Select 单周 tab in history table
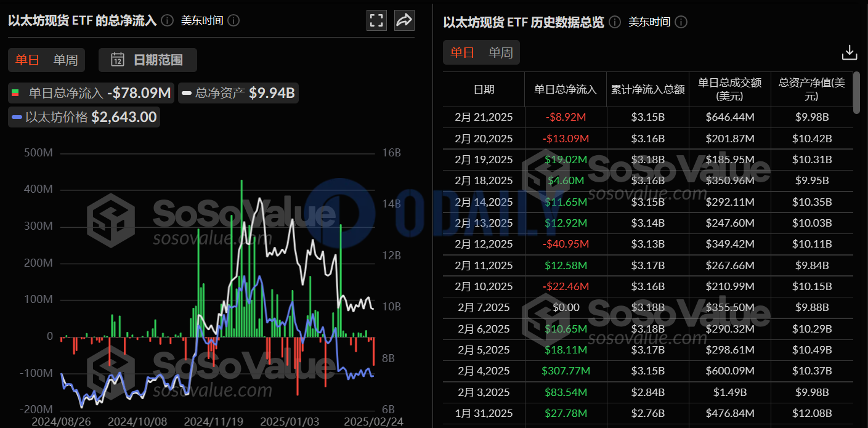Viewport: 868px width, 428px height. tap(500, 52)
